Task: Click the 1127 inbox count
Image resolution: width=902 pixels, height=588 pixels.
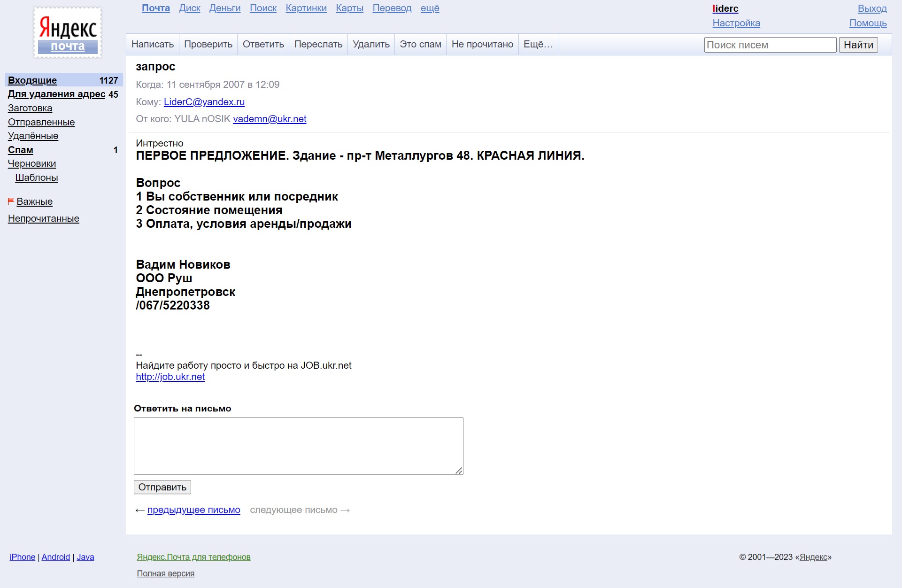Action: 108,80
